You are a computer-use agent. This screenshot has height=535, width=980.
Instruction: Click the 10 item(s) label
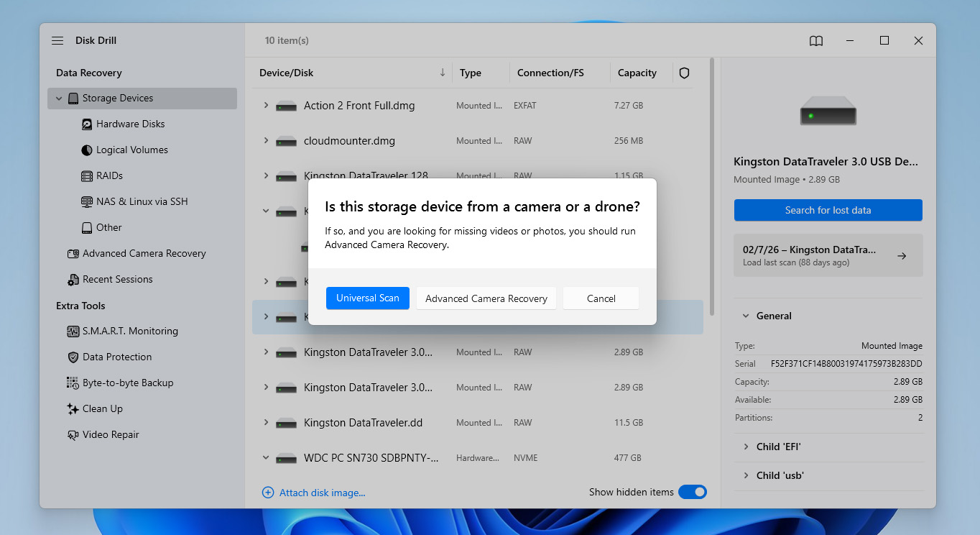click(x=287, y=41)
